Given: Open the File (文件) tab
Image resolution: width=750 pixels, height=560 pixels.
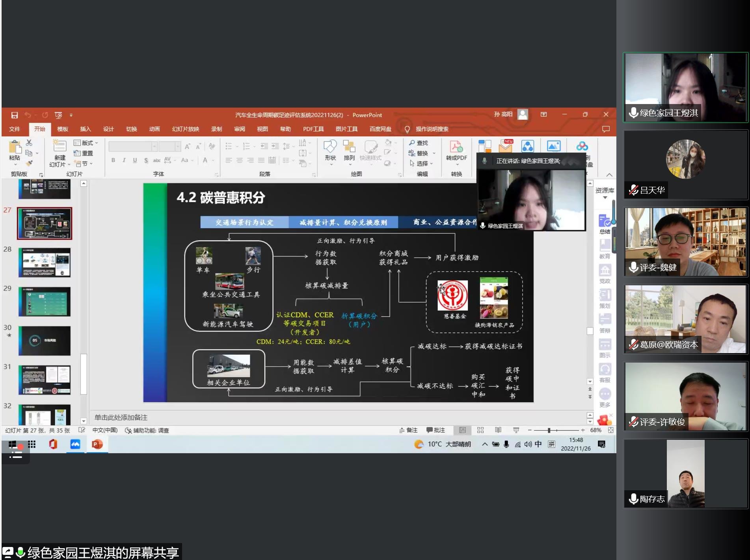Looking at the screenshot, I should (x=15, y=129).
